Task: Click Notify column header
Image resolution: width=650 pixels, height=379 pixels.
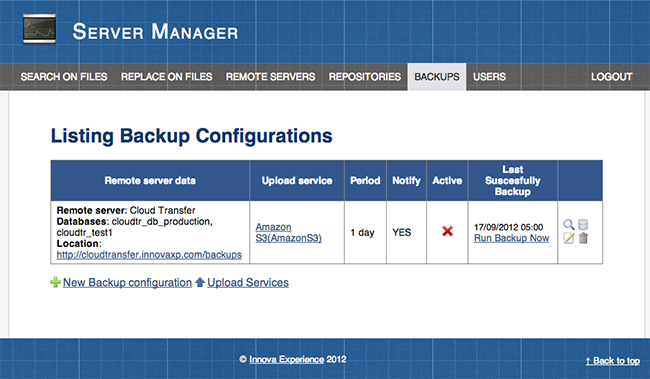Action: point(406,180)
